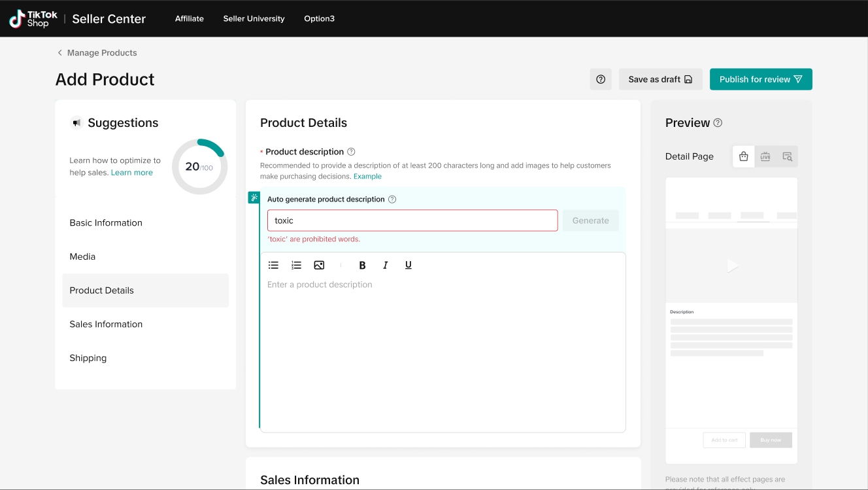Go back to Manage Products
This screenshot has height=490, width=868.
coord(97,53)
